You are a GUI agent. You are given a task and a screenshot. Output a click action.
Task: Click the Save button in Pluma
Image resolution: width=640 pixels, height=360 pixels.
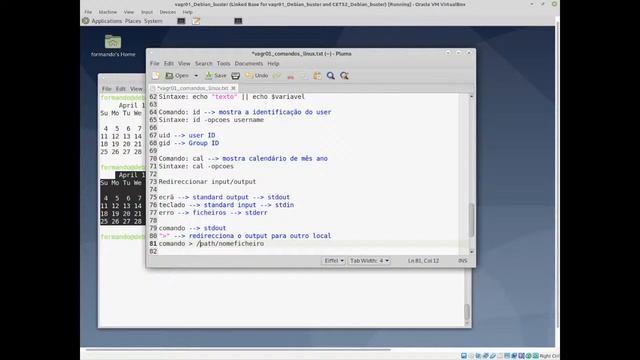216,76
